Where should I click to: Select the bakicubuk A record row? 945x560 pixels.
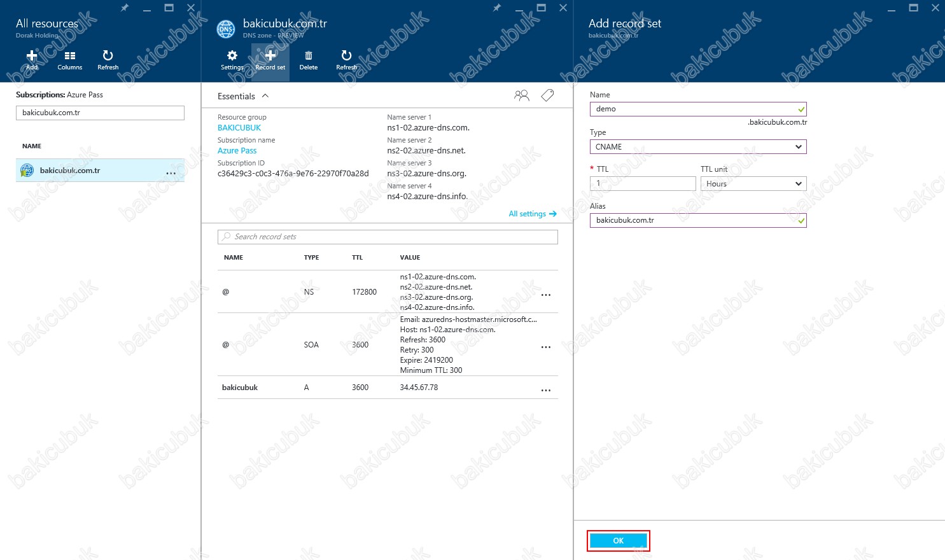pyautogui.click(x=388, y=388)
